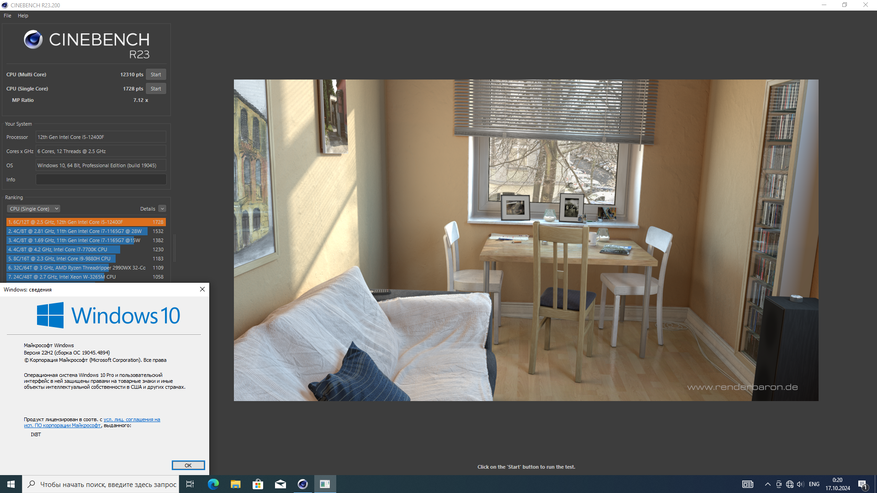Open network settings from the tray globe icon
This screenshot has width=877, height=493.
tap(789, 484)
